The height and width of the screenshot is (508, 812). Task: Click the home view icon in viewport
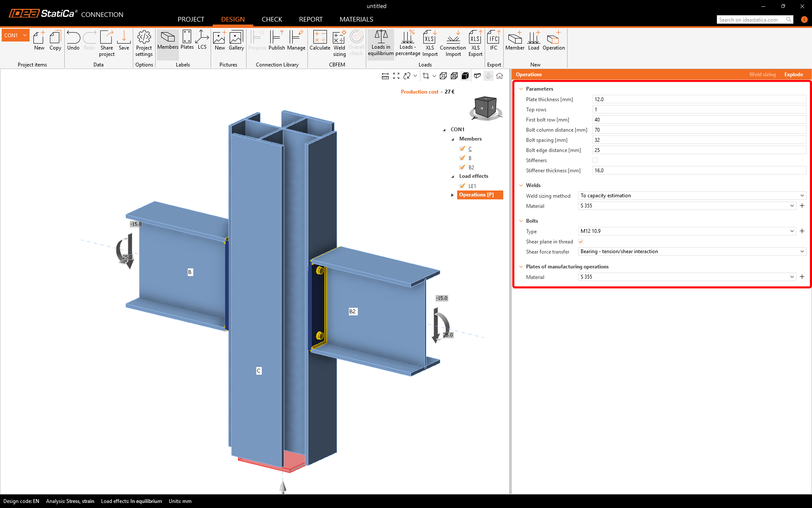(x=499, y=76)
